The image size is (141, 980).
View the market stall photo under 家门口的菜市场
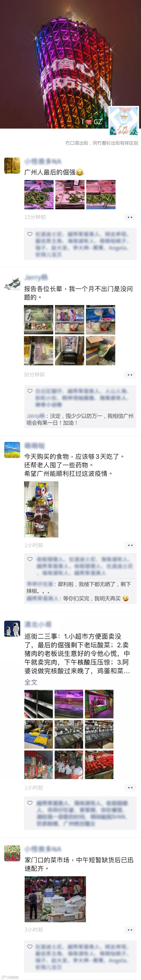pos(55,899)
